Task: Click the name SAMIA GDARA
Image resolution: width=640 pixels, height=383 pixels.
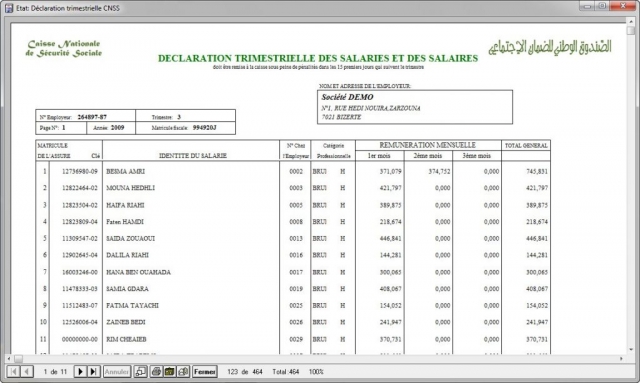Action: point(127,289)
